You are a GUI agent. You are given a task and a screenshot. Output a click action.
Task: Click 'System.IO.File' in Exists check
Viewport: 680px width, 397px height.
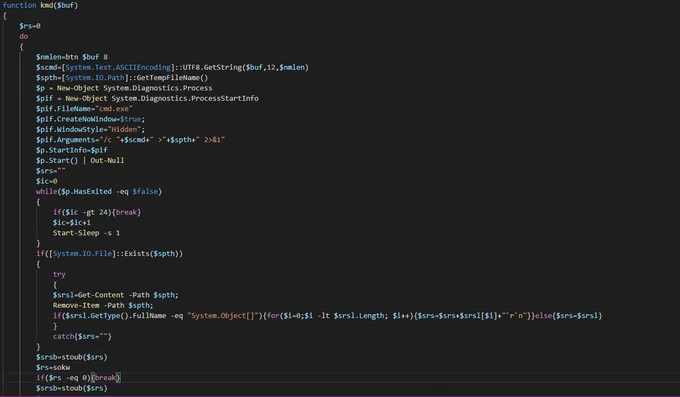click(82, 254)
